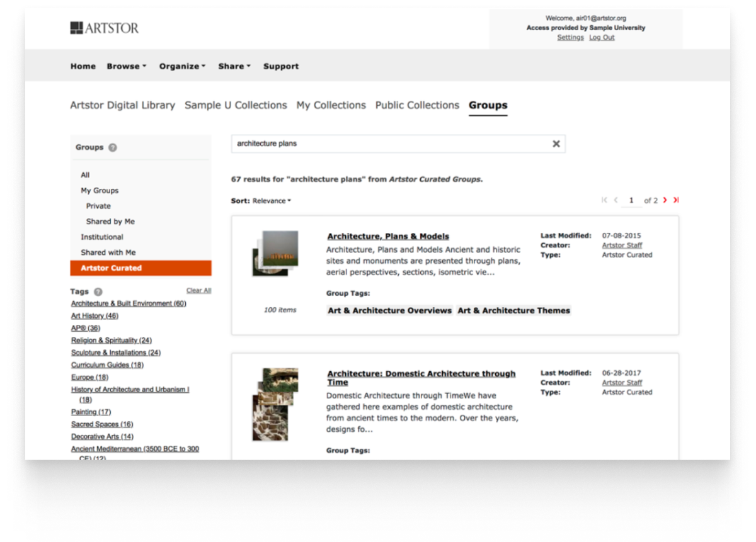
Task: Filter by Curriculum Guides tag
Action: click(107, 364)
